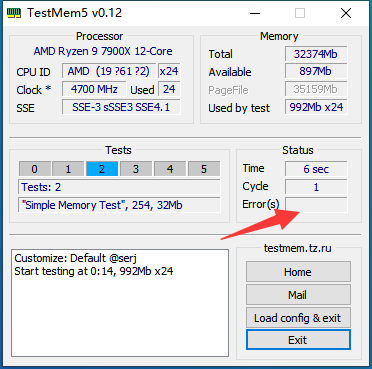Viewport: 372px width, 369px height.
Task: Select test slot 1
Action: [68, 169]
